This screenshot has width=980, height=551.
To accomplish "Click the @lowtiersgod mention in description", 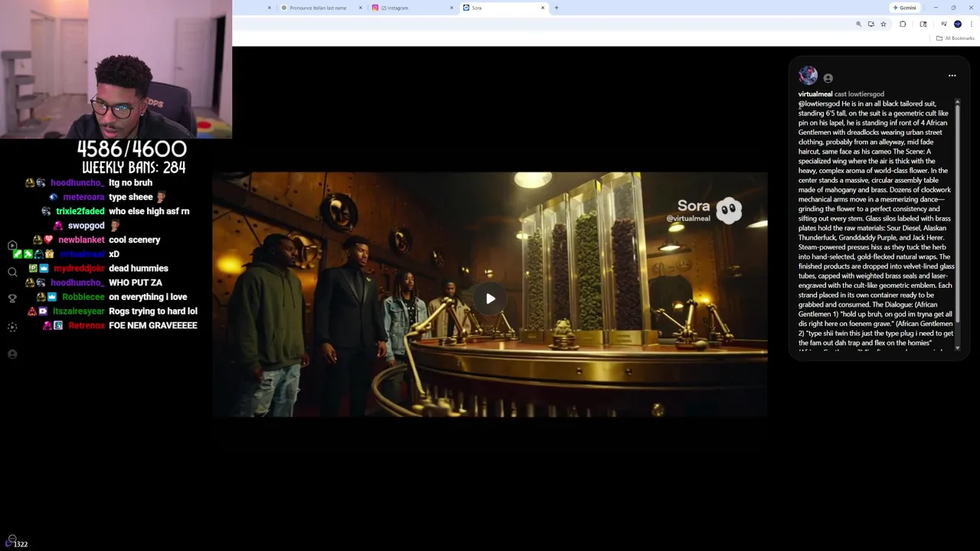I will (x=819, y=104).
